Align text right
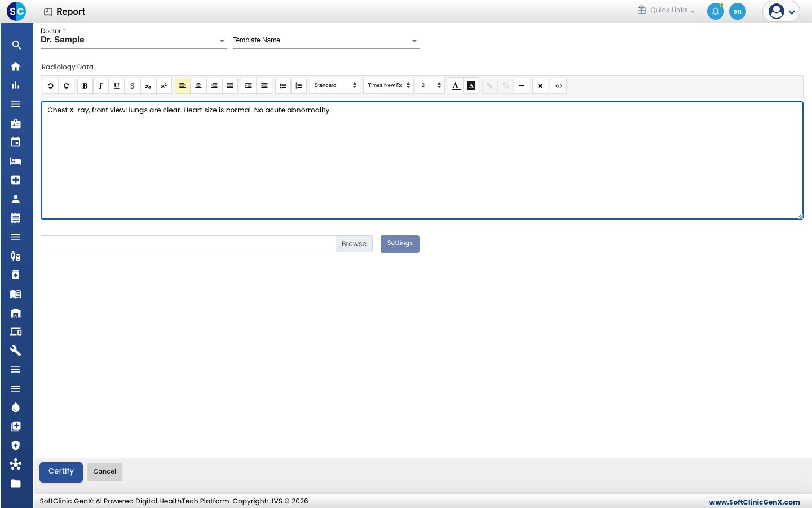 click(x=214, y=86)
